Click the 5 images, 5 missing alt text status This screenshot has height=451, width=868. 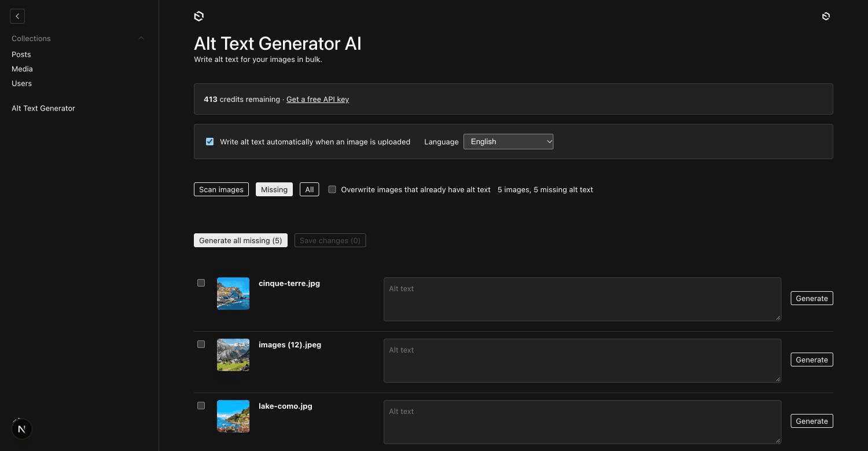tap(545, 189)
